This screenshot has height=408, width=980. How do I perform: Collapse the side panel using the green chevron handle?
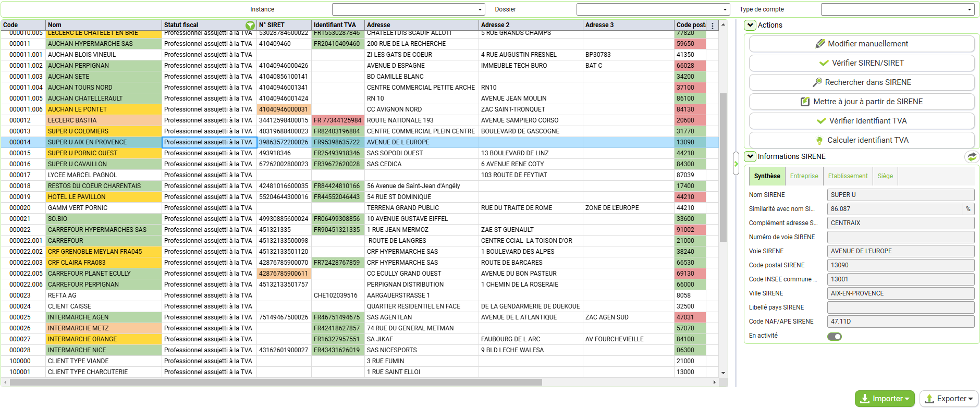[736, 164]
